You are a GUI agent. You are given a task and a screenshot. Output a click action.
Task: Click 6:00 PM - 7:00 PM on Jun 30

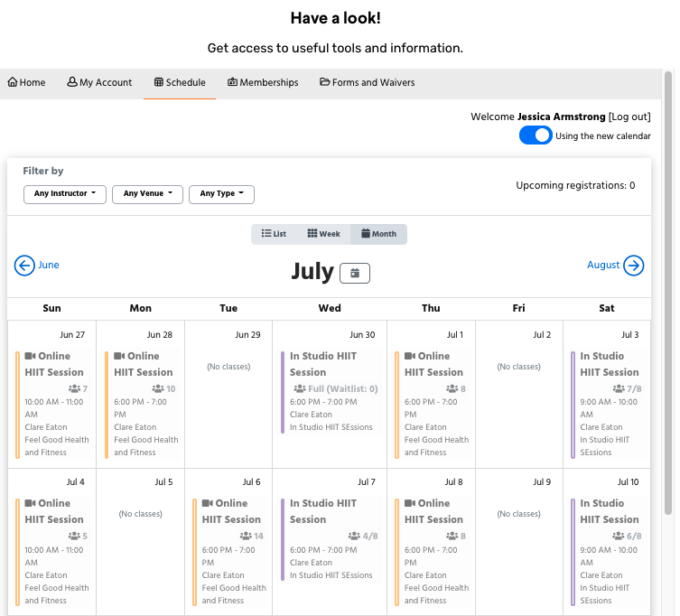[x=323, y=402]
